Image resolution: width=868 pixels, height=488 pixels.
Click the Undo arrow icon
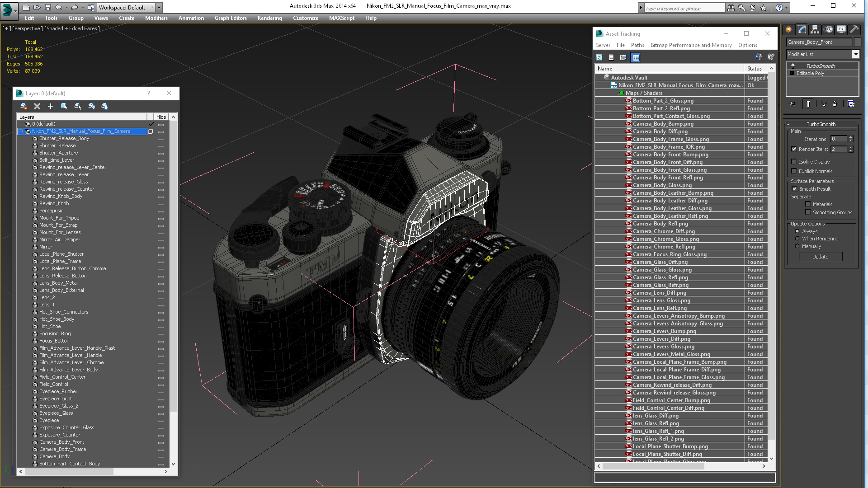click(58, 7)
